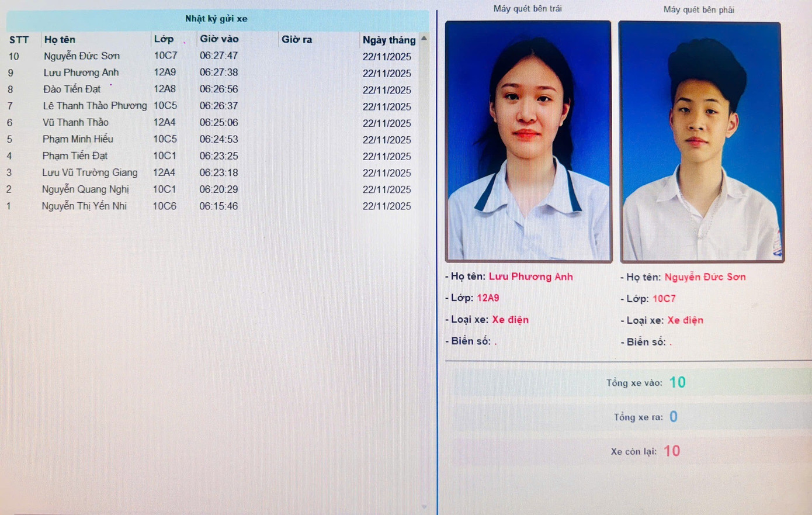Sort by the "Ngày tháng" column header
The height and width of the screenshot is (515, 812).
point(389,40)
